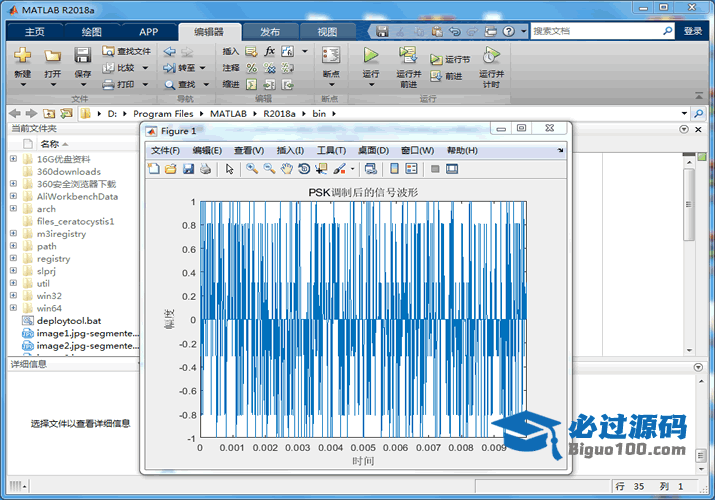The width and height of the screenshot is (715, 500).
Task: Expand the win64 folder
Action: [x=13, y=308]
